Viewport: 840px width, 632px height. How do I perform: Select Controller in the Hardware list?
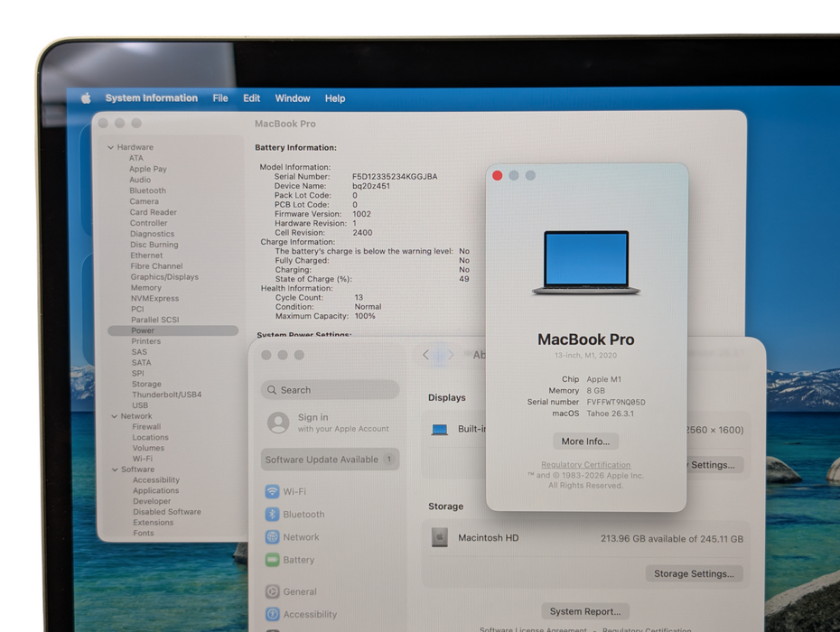coord(148,223)
